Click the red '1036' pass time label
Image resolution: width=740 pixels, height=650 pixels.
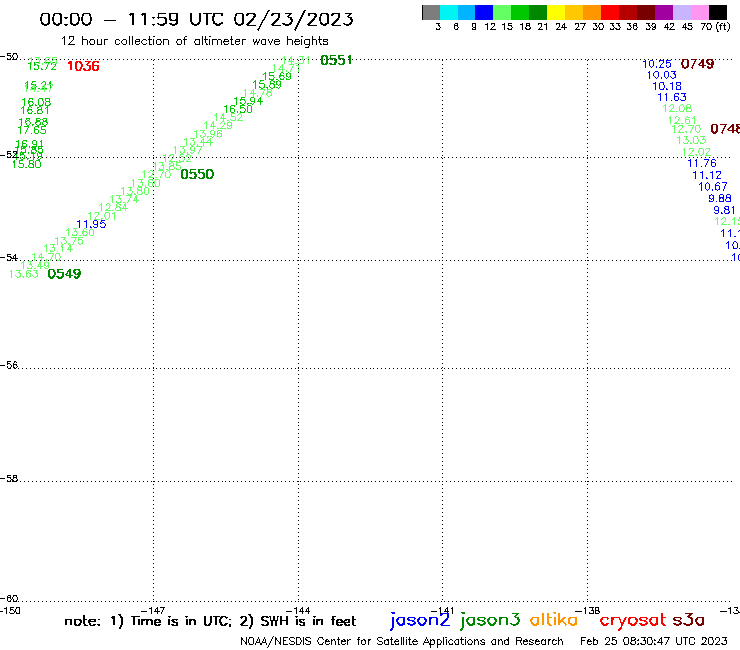click(x=84, y=66)
